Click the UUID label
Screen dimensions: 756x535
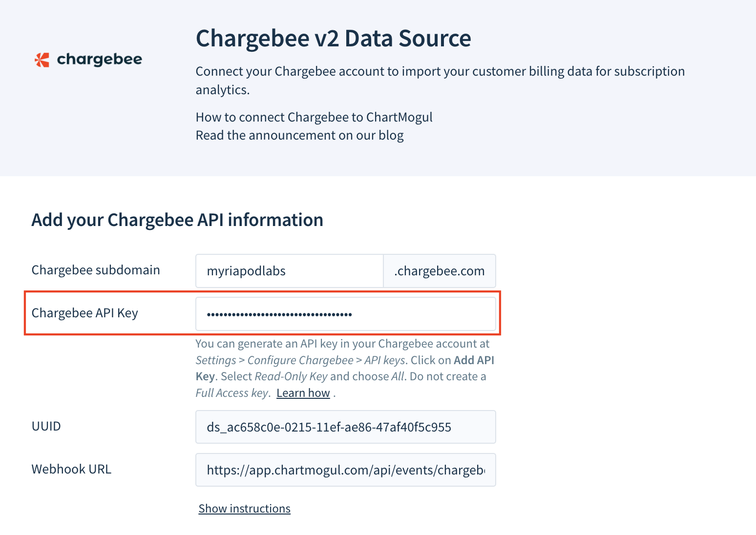(46, 426)
